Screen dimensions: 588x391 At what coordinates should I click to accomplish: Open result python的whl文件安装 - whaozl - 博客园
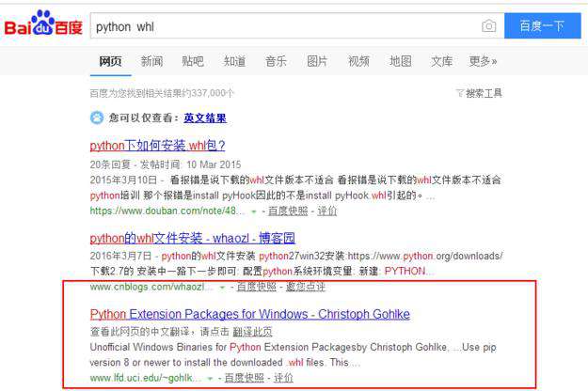point(193,238)
